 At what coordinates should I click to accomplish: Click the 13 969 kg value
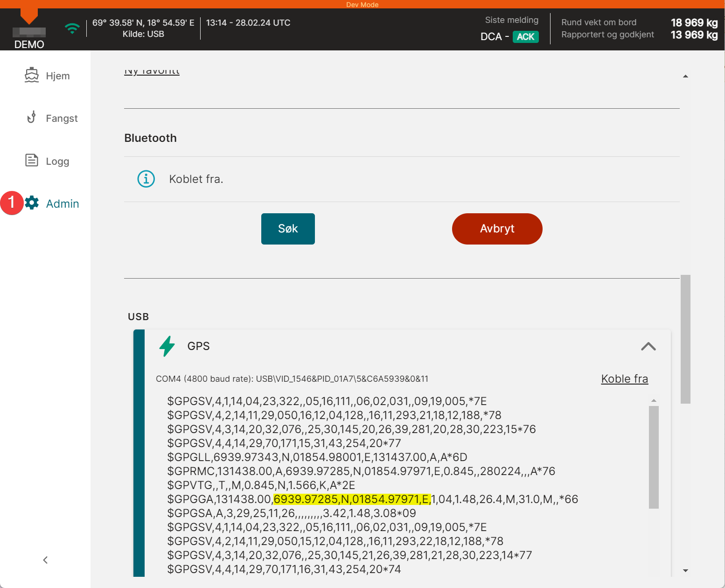pos(694,35)
